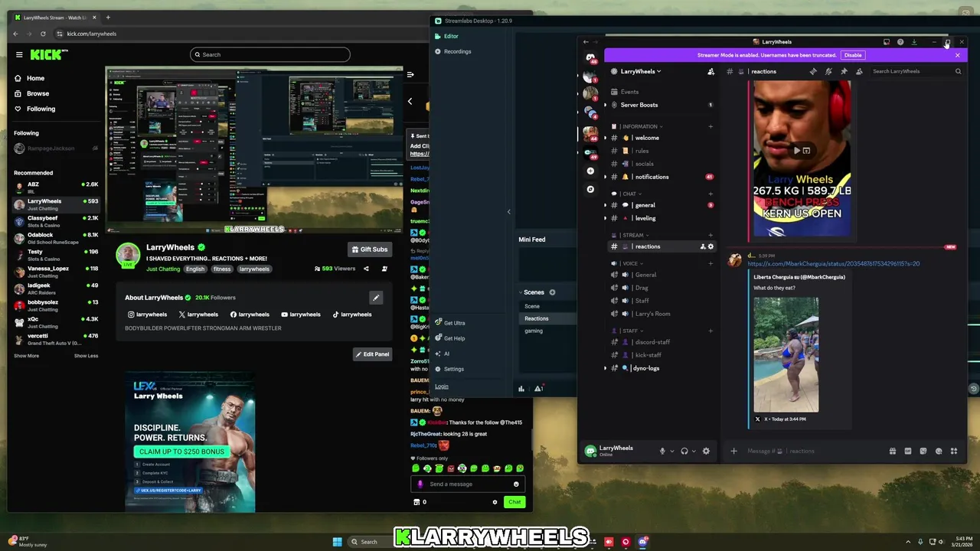Click Discord download update icon
The image size is (980, 551).
tap(914, 42)
